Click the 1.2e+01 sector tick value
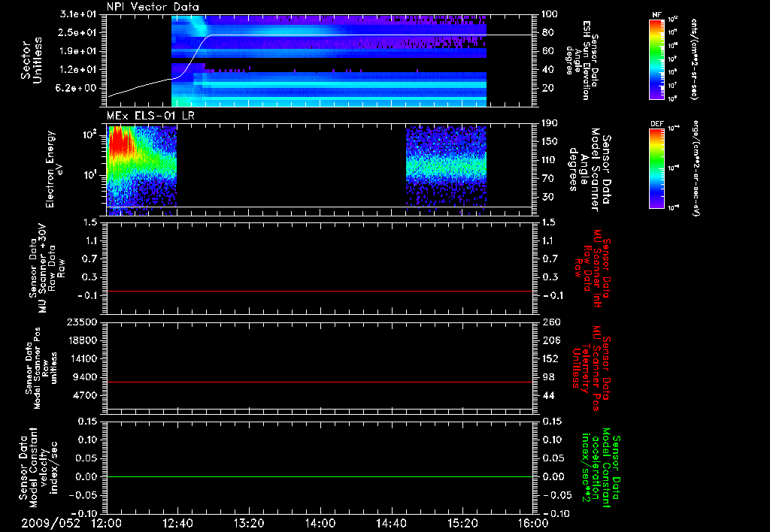This screenshot has height=532, width=770. (77, 70)
